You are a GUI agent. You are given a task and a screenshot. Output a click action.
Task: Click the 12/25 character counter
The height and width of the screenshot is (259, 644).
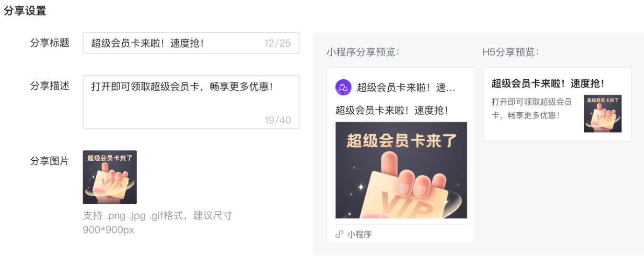[277, 43]
